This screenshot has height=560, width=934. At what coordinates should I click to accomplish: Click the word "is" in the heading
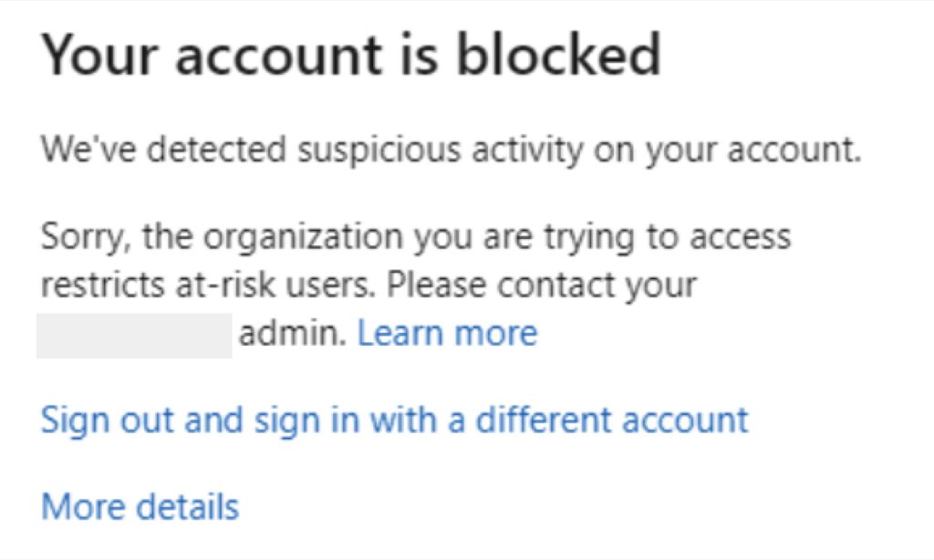coord(421,57)
